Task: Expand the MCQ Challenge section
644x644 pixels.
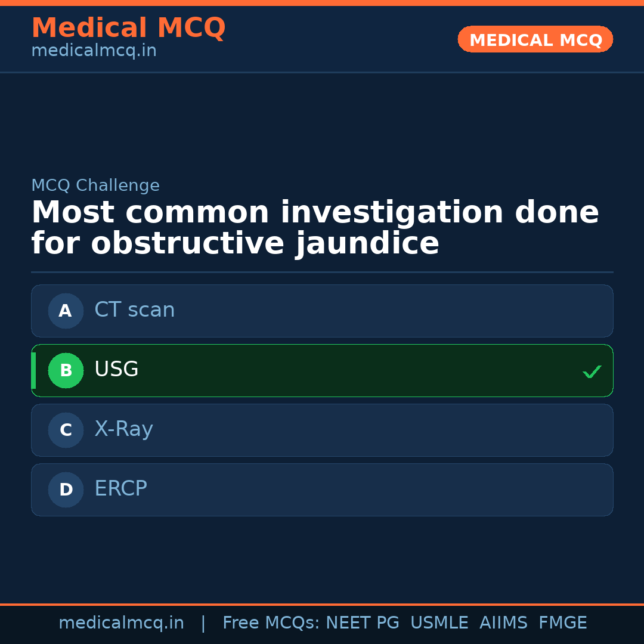Action: pyautogui.click(x=95, y=185)
